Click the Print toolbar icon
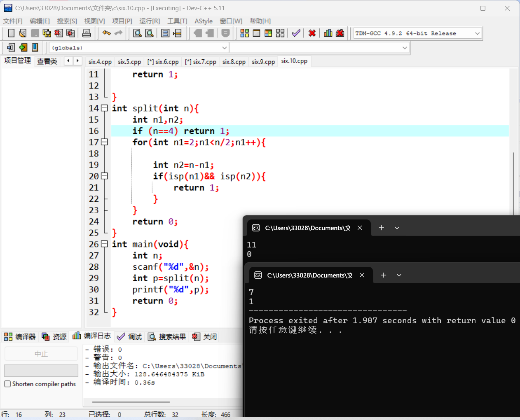The image size is (520, 420). [87, 33]
